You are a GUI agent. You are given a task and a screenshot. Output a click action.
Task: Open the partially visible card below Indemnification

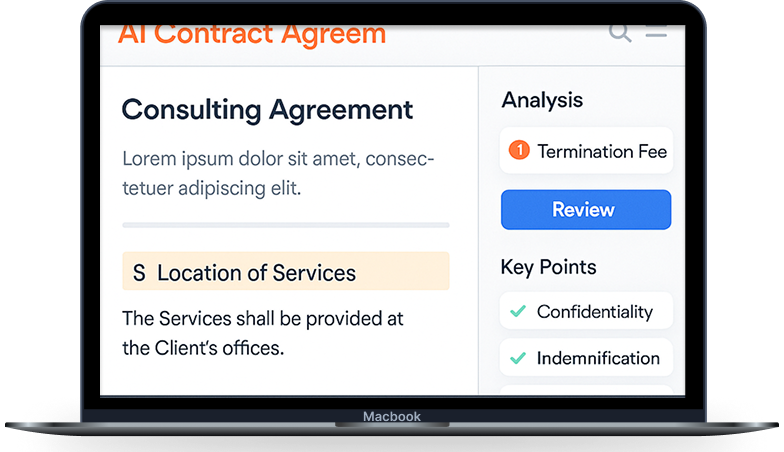(x=586, y=389)
